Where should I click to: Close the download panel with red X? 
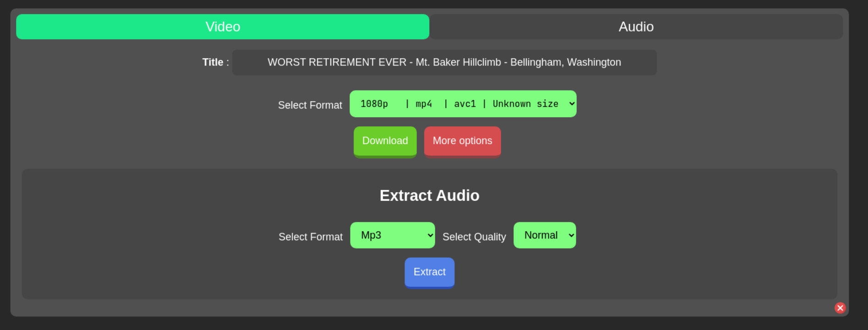coord(840,308)
